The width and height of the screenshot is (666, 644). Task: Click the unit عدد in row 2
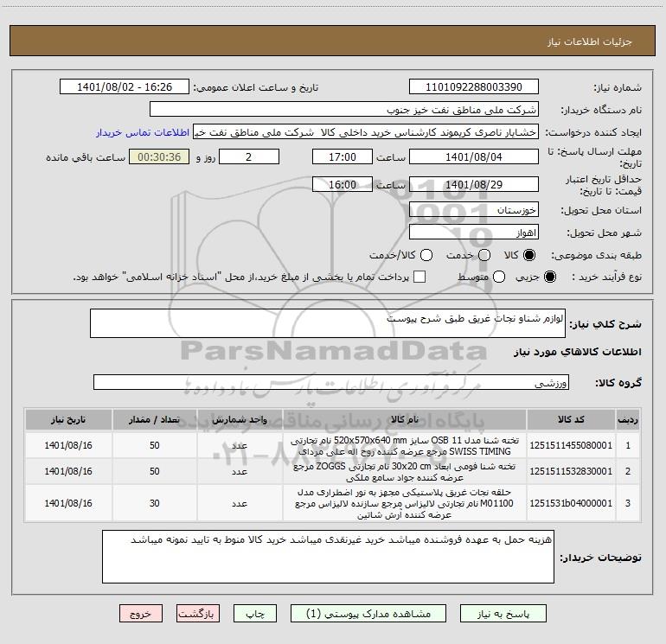240,471
